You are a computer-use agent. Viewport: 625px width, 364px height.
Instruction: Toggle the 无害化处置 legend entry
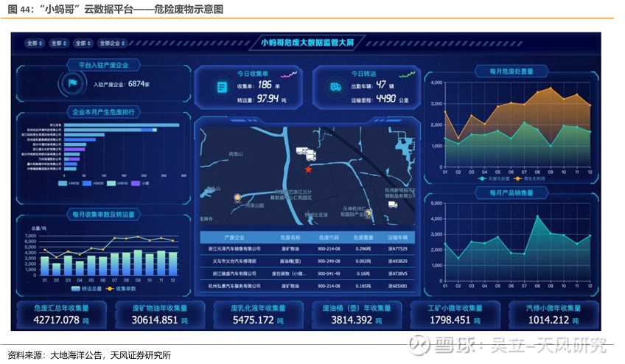[494, 178]
